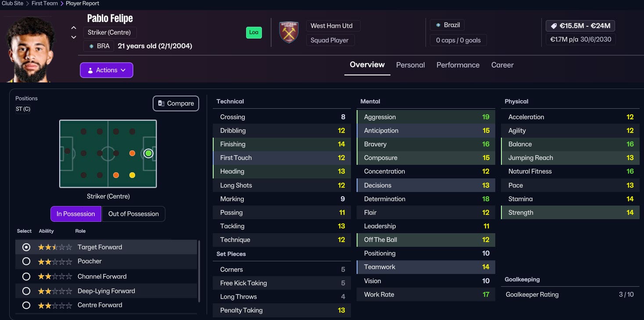Click the Brazil flag next to BRA

pyautogui.click(x=91, y=46)
